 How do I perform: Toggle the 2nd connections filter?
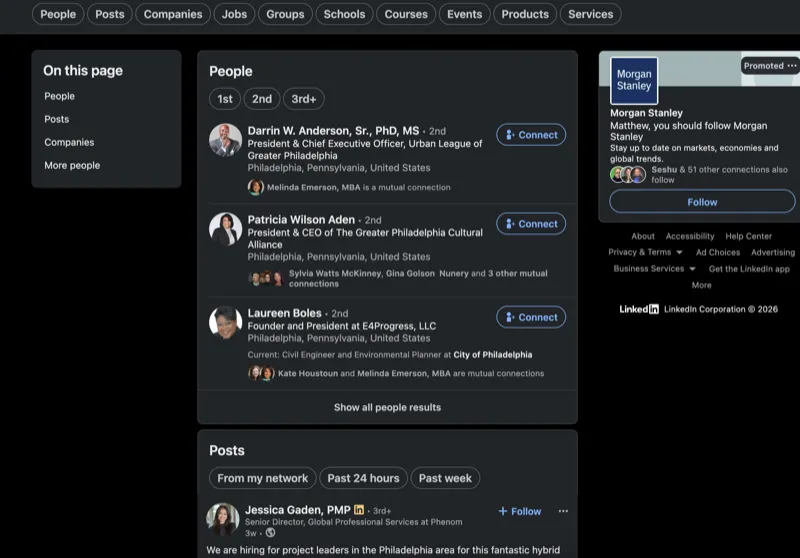coord(262,99)
